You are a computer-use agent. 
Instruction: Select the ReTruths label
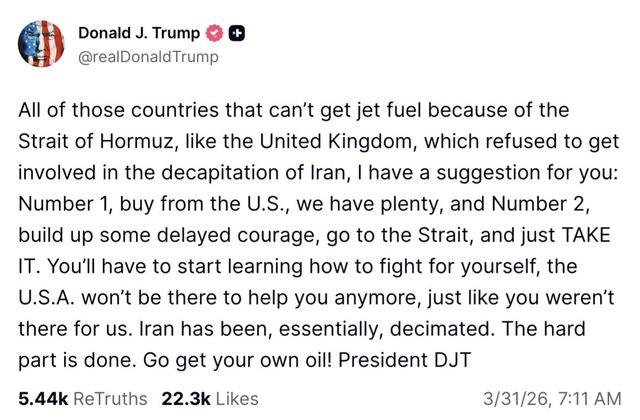[x=110, y=398]
